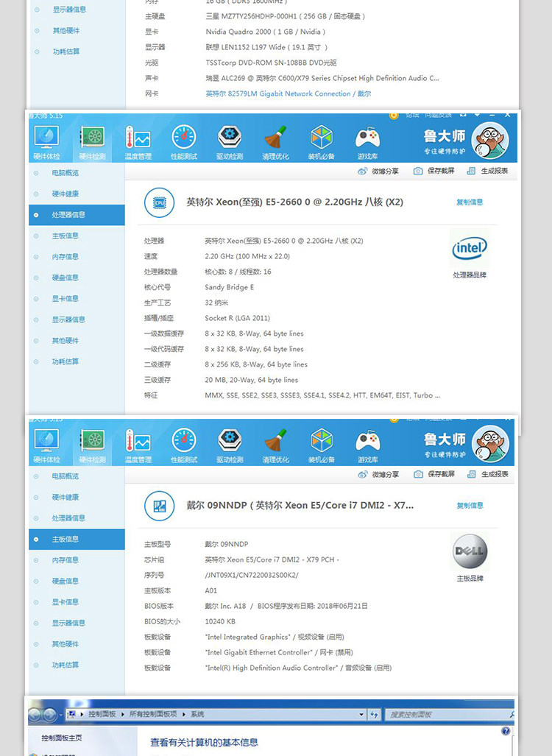Image resolution: width=552 pixels, height=756 pixels.
Task: Click 控制面板 in the address breadcrumb
Action: point(102,715)
